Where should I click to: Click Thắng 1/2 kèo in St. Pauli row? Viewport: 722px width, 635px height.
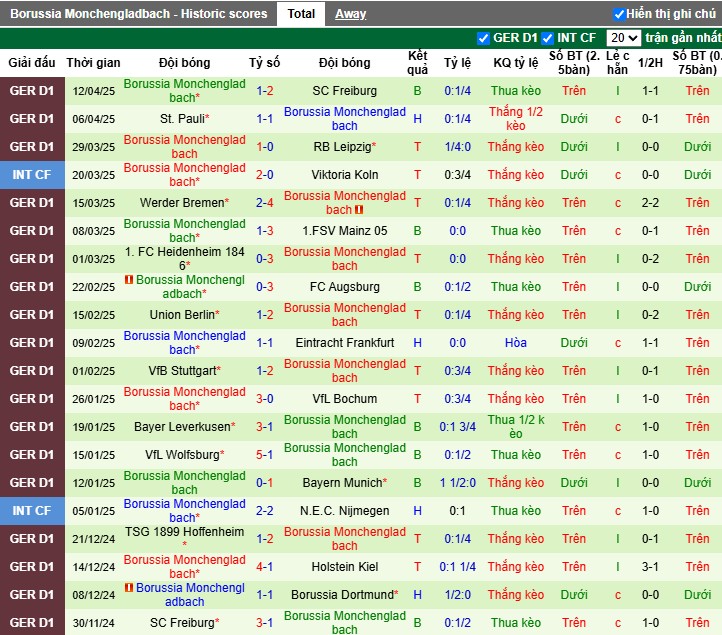tap(516, 119)
